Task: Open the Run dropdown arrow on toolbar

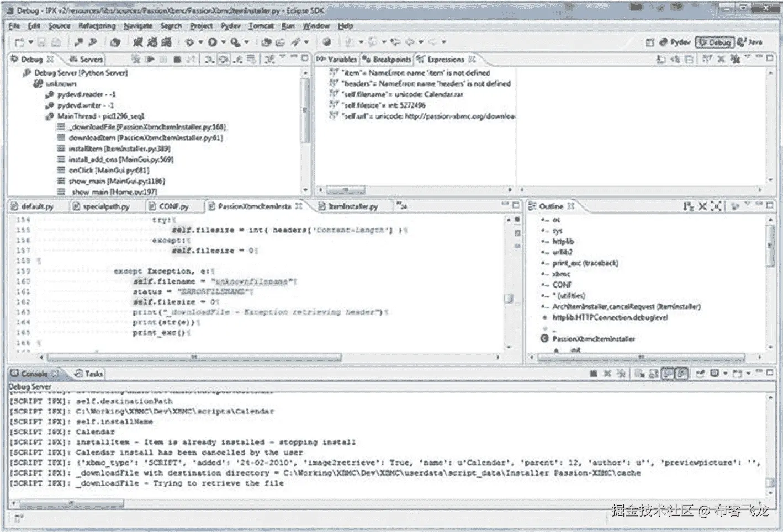Action: click(223, 42)
